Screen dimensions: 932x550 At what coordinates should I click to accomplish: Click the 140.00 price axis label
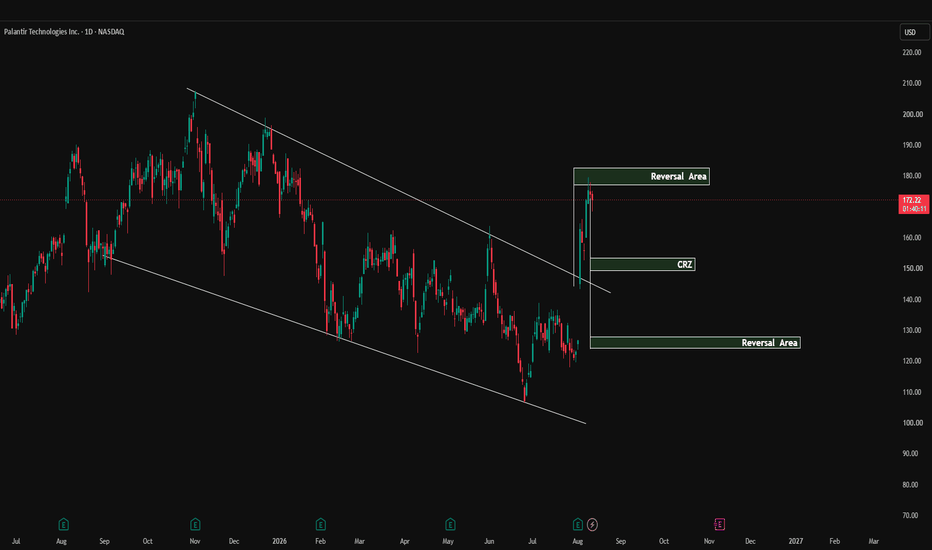[912, 300]
